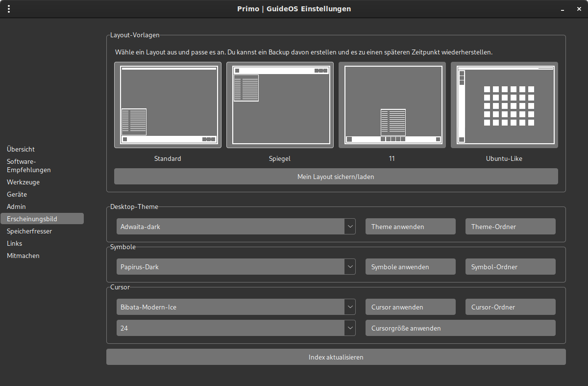The image size is (588, 386).
Task: Switch to Speicherfresser sidebar entry
Action: point(29,231)
